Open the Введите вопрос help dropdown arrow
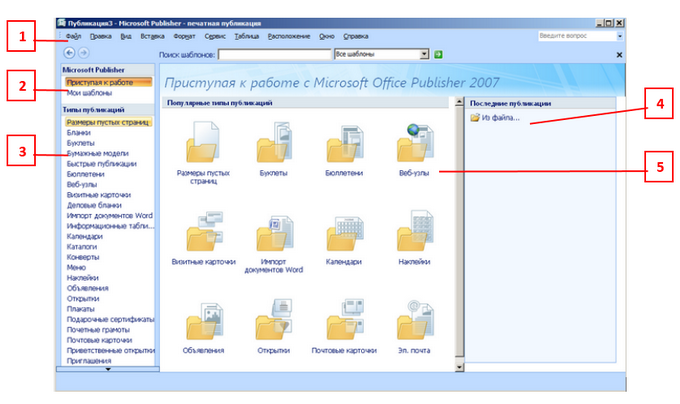 tap(620, 36)
